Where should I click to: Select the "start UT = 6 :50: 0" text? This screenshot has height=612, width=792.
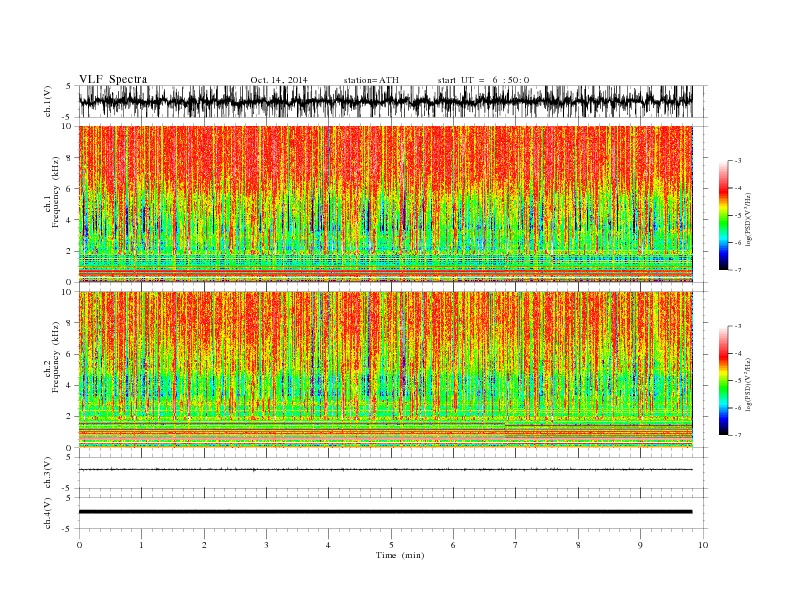483,80
